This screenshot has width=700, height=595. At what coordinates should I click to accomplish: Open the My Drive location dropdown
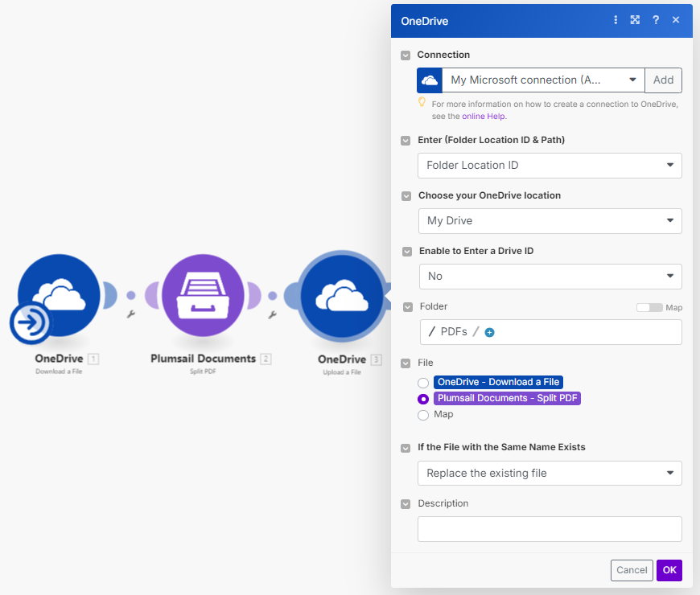(x=550, y=221)
